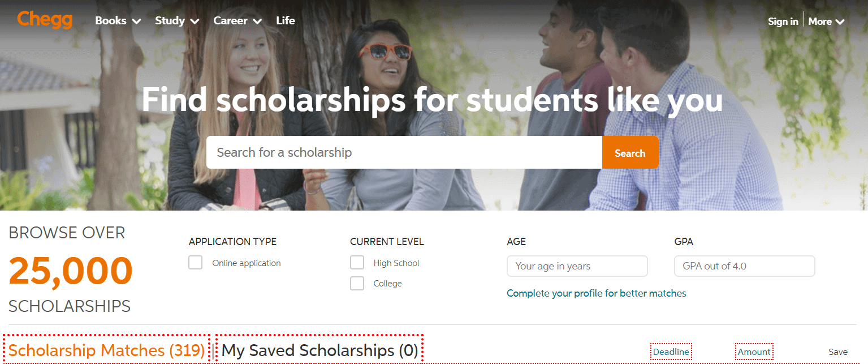Click the GPA out of 4.0 field
Image resolution: width=868 pixels, height=364 pixels.
(744, 265)
